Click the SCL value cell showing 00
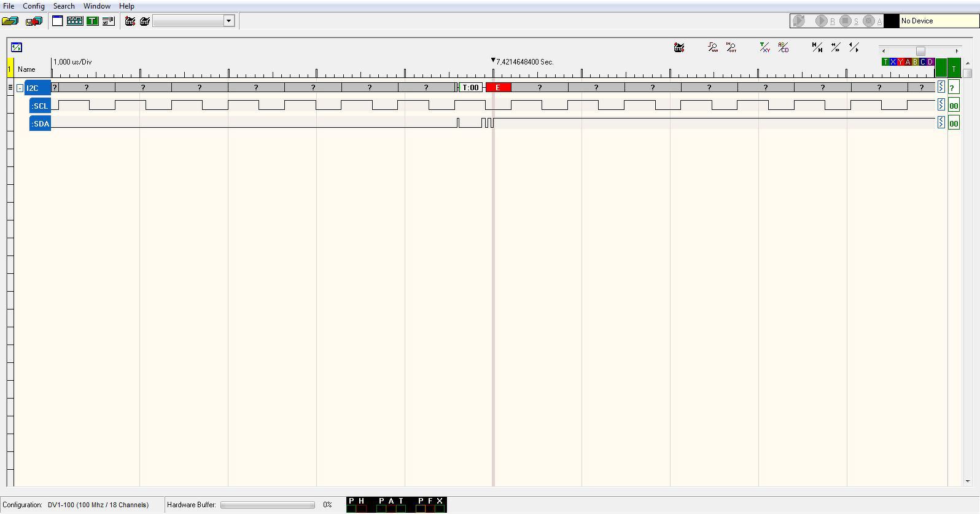This screenshot has height=514, width=980. click(954, 105)
